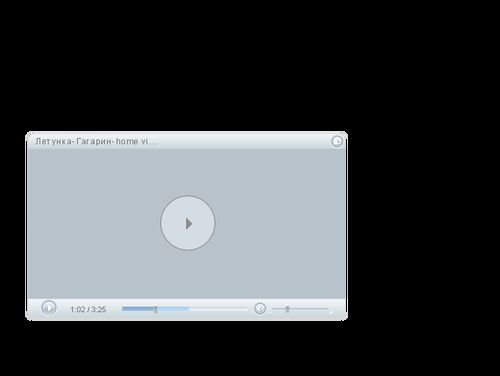
Task: Click the video title 'Летунка-Гагарин-home vi...'
Action: click(x=96, y=141)
